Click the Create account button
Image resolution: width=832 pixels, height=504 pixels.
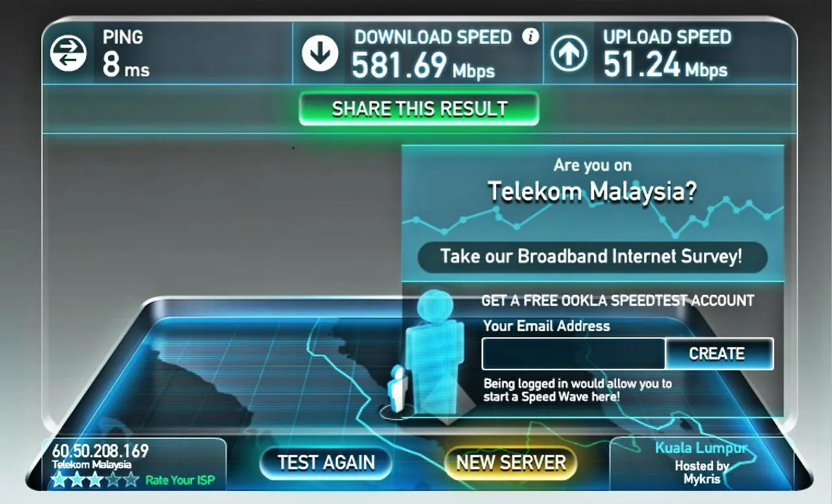[x=717, y=353]
